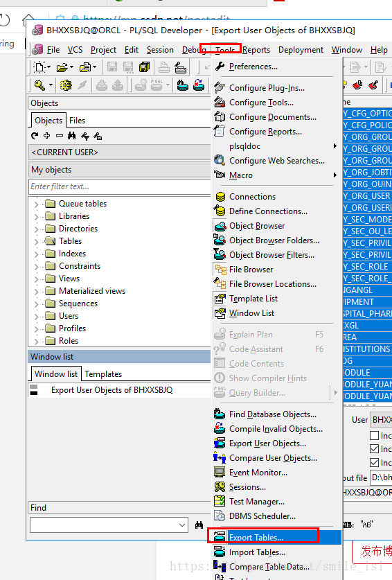Image resolution: width=392 pixels, height=580 pixels.
Task: Click the greyed-out Save floppy icon
Action: tap(112, 67)
